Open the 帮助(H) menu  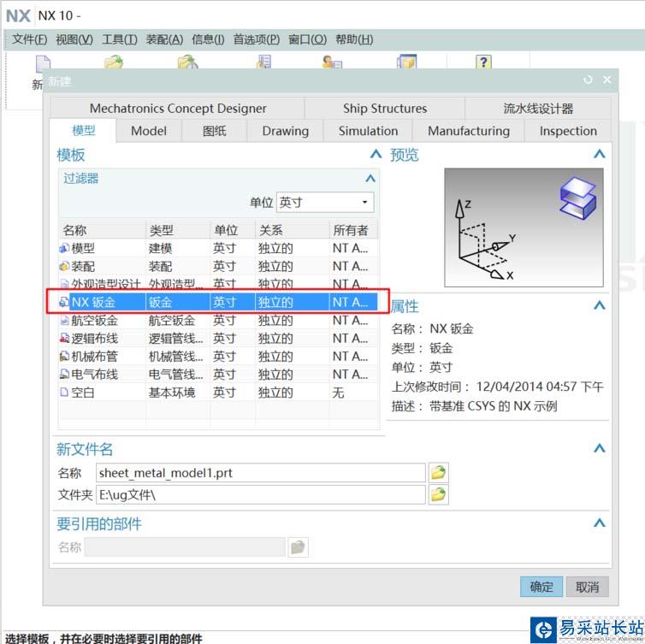click(x=354, y=39)
